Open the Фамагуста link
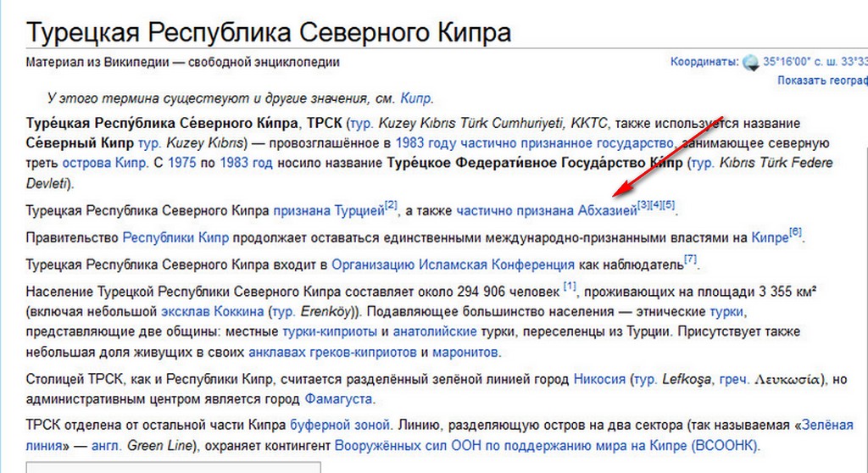 [x=338, y=398]
